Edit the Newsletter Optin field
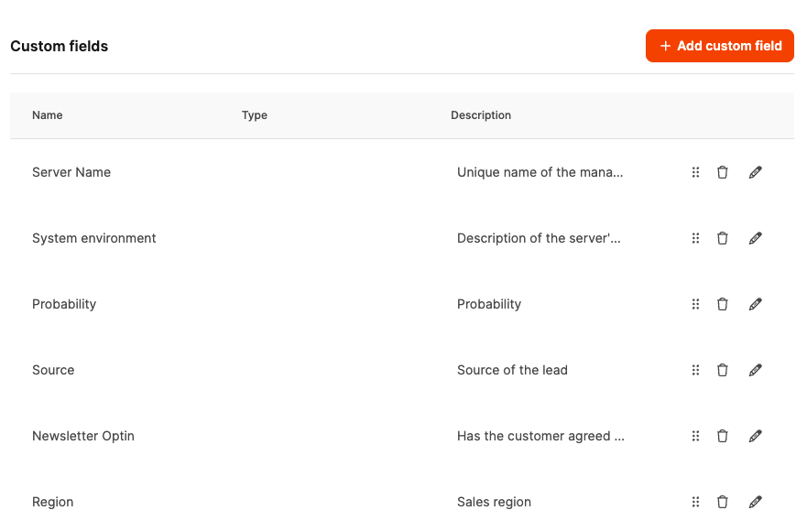Image resolution: width=807 pixels, height=532 pixels. [x=756, y=436]
